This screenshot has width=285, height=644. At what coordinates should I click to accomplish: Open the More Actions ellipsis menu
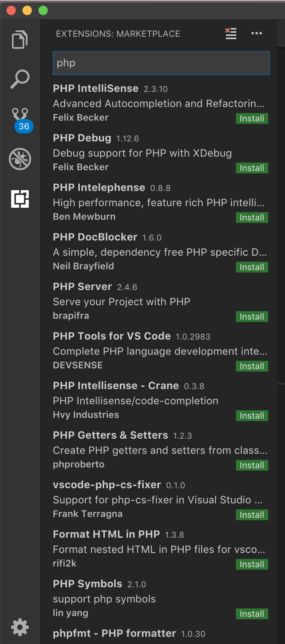257,34
